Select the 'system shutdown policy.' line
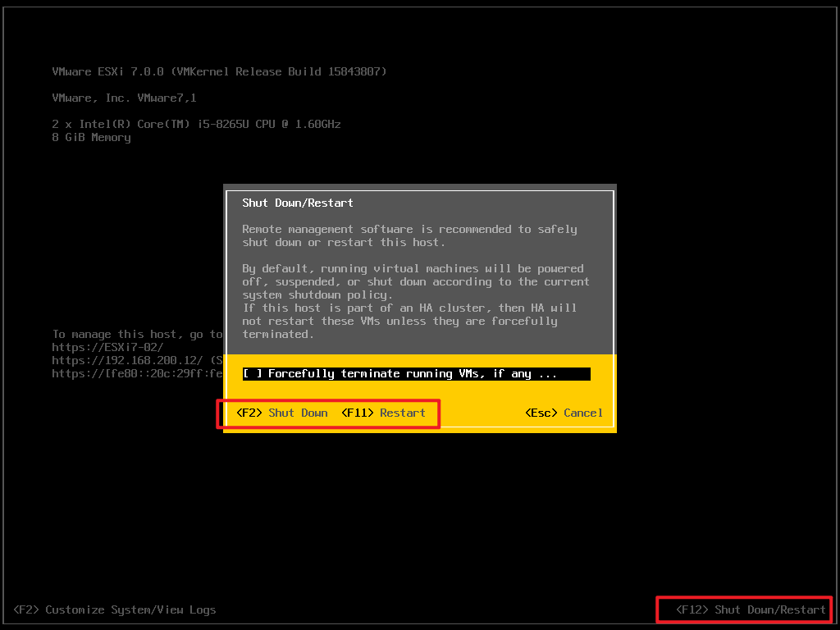 317,295
